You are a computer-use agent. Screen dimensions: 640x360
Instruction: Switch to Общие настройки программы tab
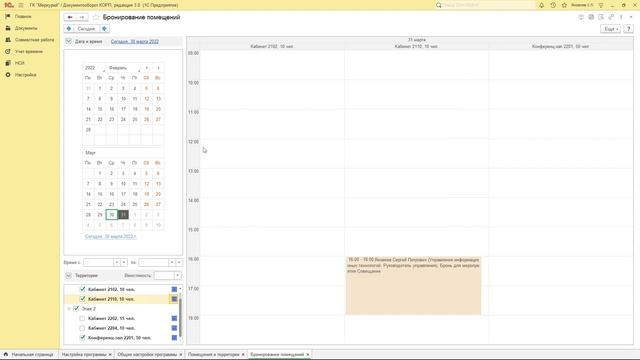click(147, 355)
